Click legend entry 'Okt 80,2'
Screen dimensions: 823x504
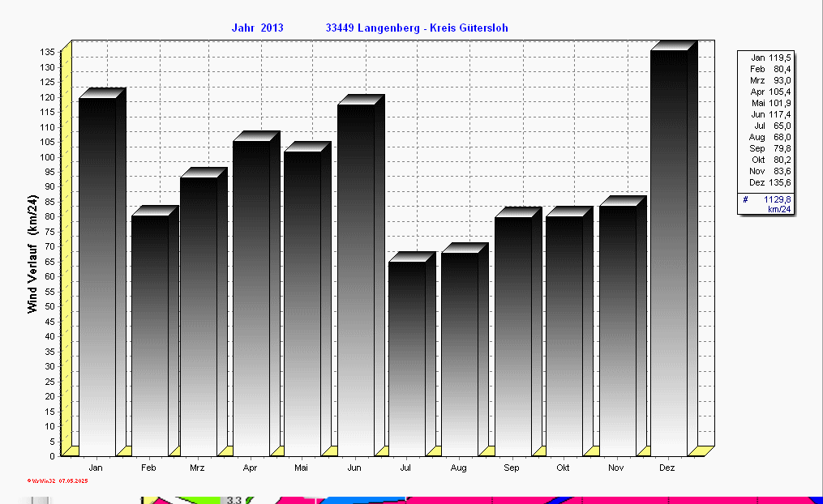point(770,160)
